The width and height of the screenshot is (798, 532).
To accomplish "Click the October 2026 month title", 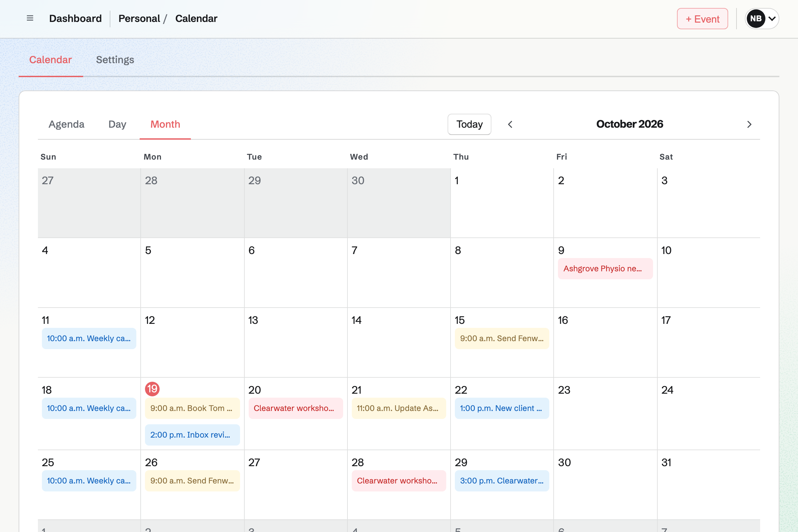I will pyautogui.click(x=630, y=124).
